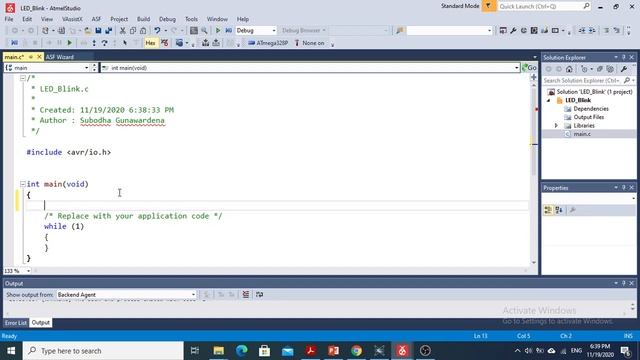This screenshot has width=640, height=360.
Task: Open File Explorer from the taskbar
Action: (219, 351)
